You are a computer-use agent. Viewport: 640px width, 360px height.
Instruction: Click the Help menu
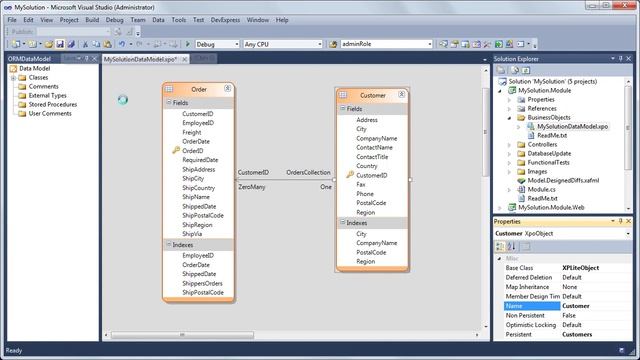point(282,20)
